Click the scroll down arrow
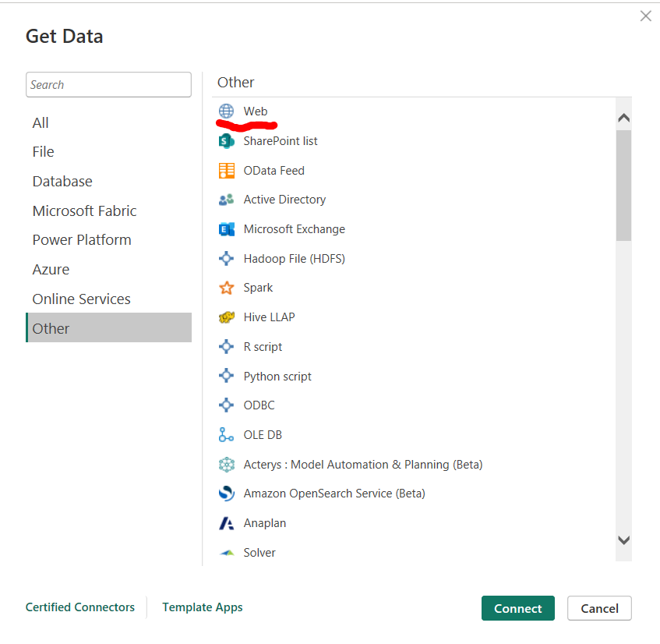 [x=624, y=540]
